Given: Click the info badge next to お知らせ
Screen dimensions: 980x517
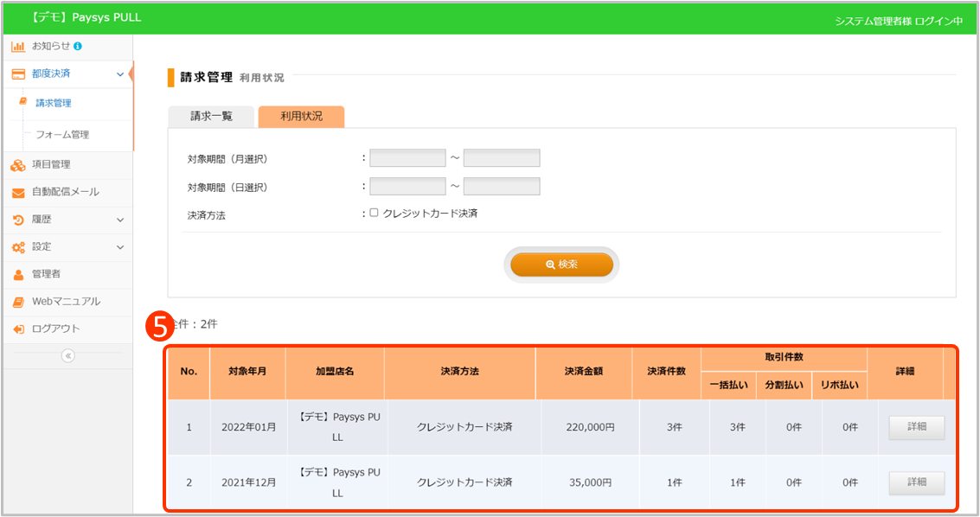Looking at the screenshot, I should (x=78, y=46).
